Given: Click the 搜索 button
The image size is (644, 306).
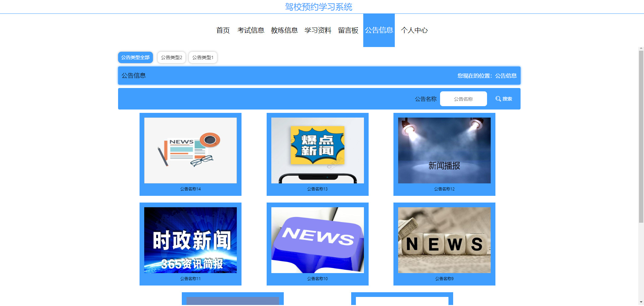Looking at the screenshot, I should click(504, 99).
